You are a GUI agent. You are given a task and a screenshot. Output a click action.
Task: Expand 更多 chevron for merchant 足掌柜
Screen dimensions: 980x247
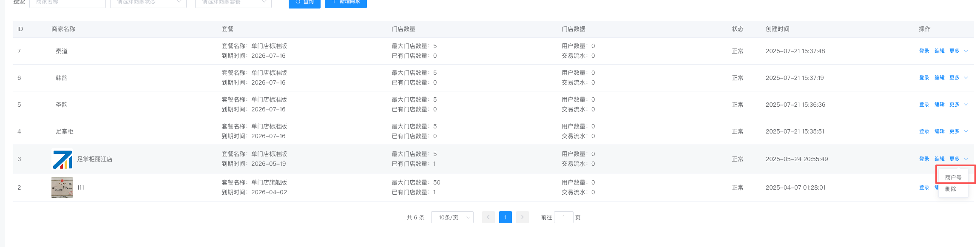966,131
